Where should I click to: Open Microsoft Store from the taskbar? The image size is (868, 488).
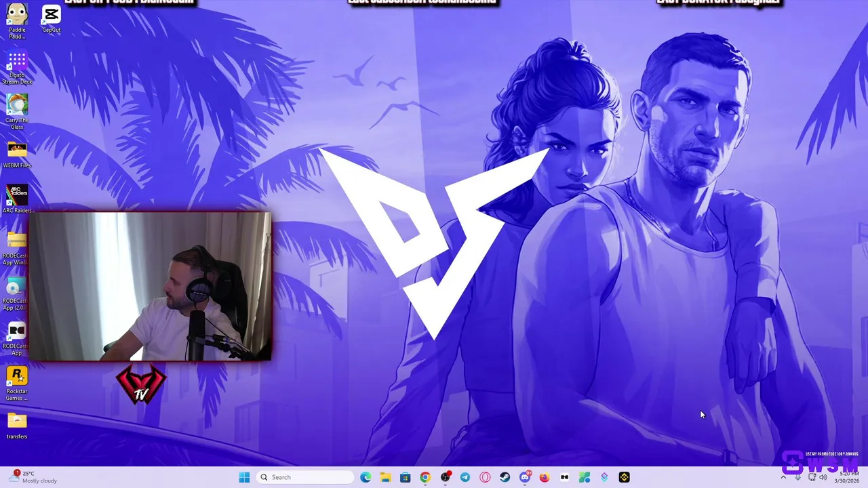pyautogui.click(x=405, y=477)
